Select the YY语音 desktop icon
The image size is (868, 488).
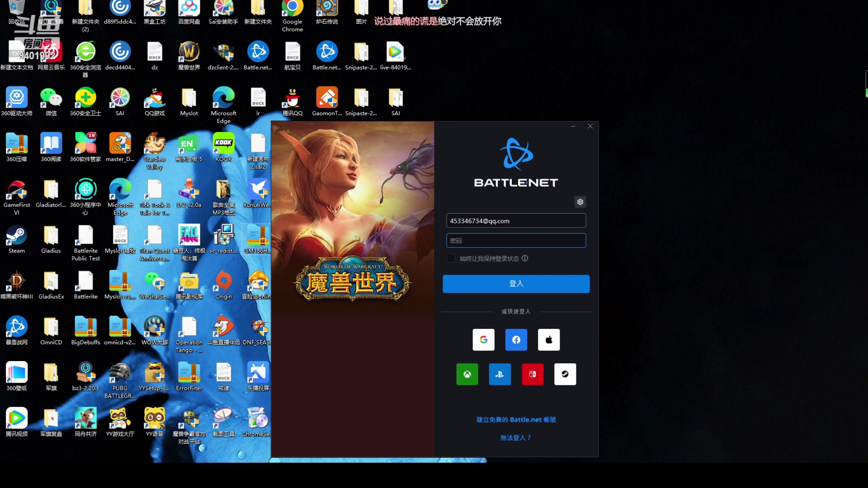tap(155, 422)
